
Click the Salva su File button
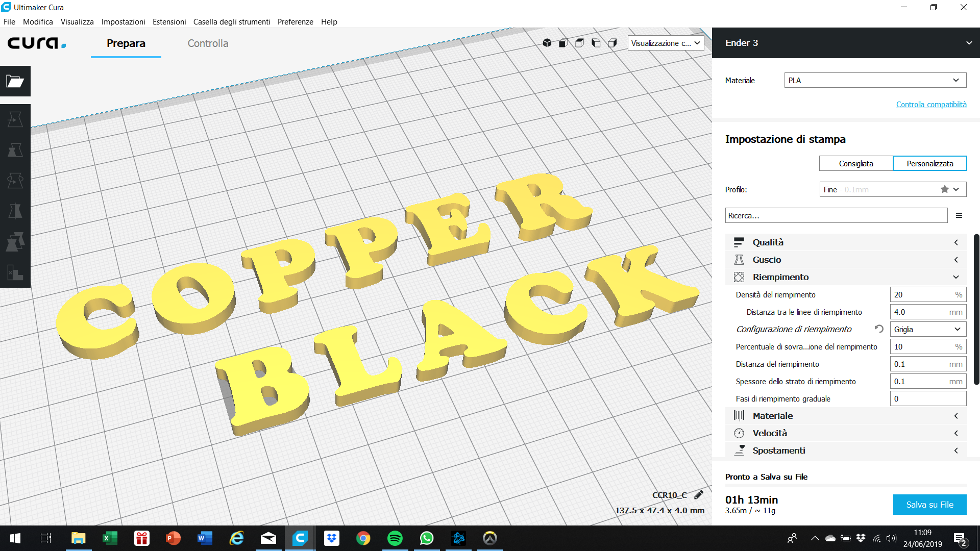coord(929,505)
